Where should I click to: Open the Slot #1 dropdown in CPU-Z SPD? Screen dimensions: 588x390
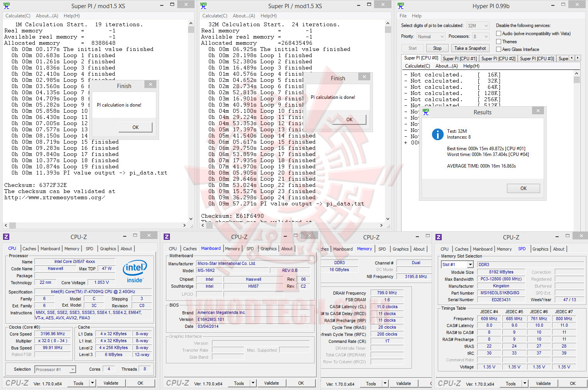(457, 265)
